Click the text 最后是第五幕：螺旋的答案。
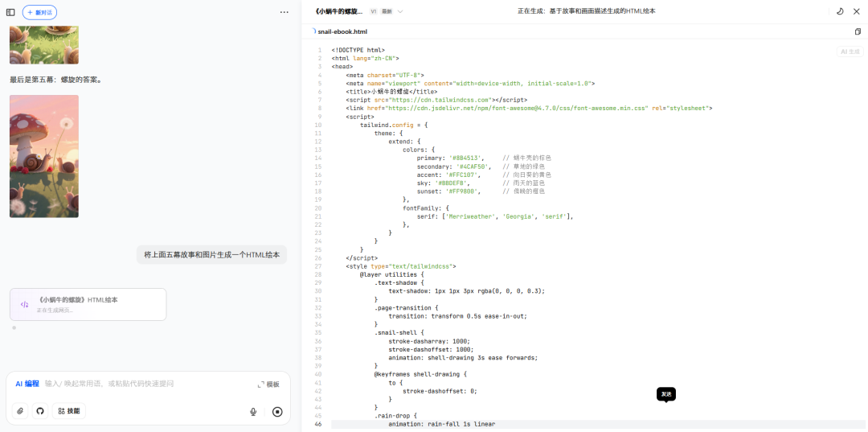This screenshot has width=868, height=432. coord(56,80)
